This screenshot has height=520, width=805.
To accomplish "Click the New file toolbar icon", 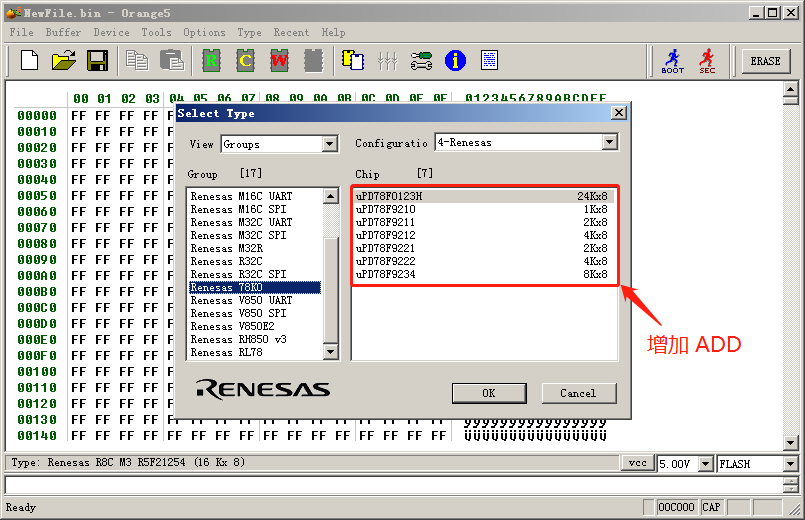I will coord(29,61).
